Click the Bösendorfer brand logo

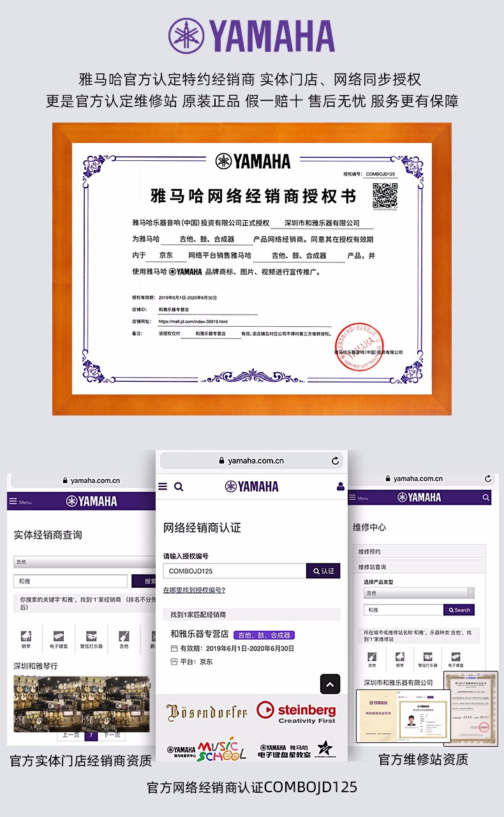point(207,712)
